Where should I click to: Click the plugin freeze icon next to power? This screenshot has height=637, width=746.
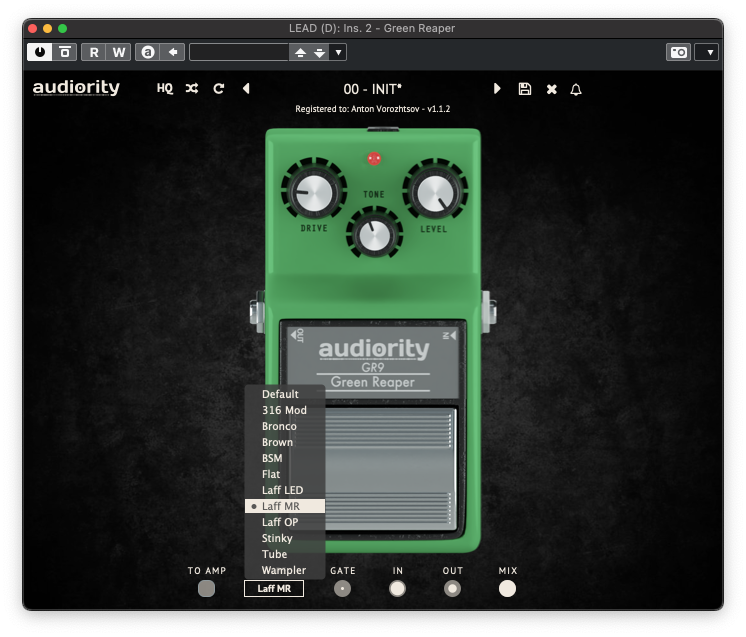65,52
